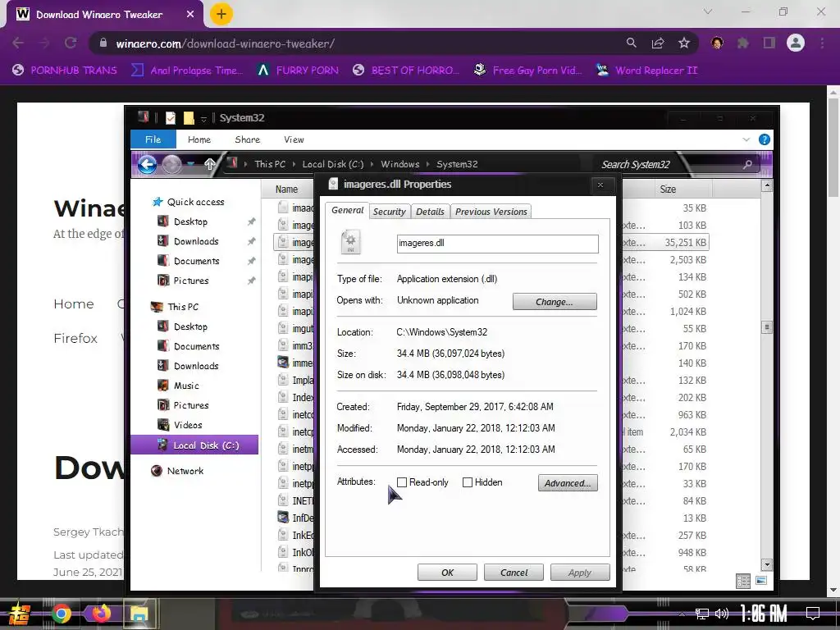Select Windows in the breadcrumb path
Viewport: 840px width, 630px height.
(x=400, y=164)
